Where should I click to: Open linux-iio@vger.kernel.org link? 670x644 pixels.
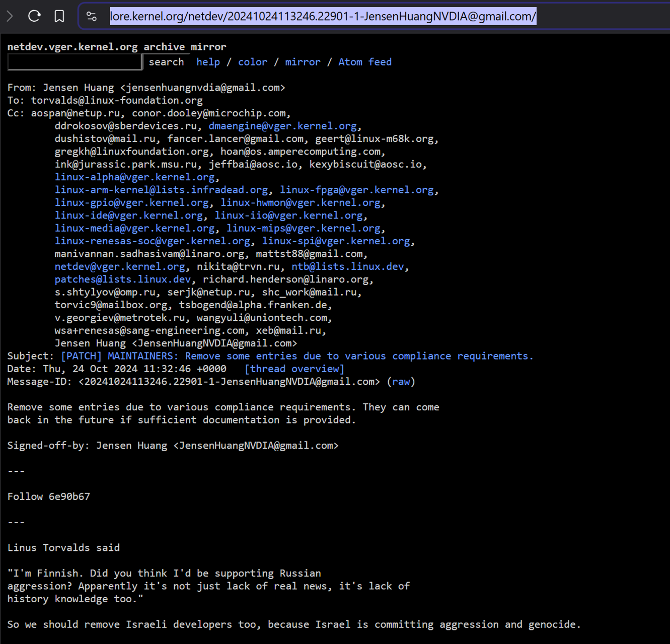coord(288,216)
